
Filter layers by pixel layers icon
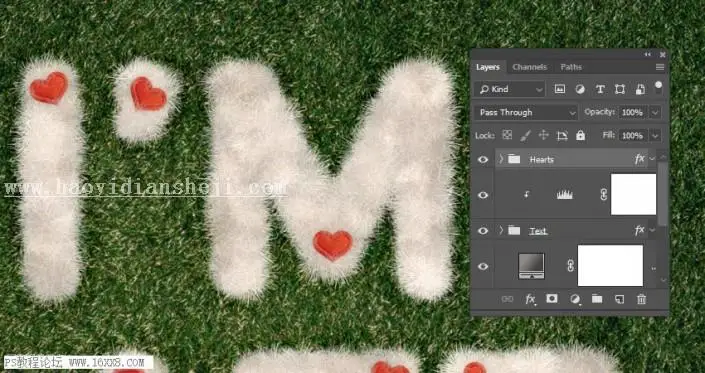point(559,89)
